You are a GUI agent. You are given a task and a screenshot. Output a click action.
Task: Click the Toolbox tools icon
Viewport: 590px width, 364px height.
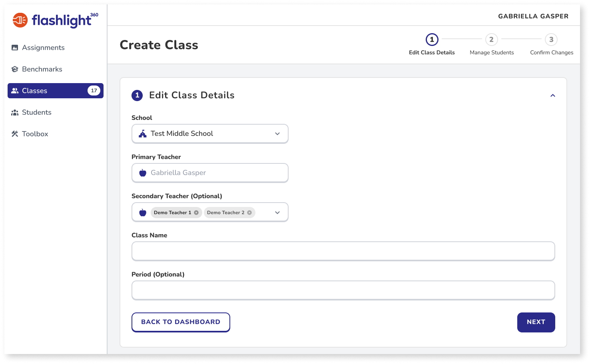(15, 134)
